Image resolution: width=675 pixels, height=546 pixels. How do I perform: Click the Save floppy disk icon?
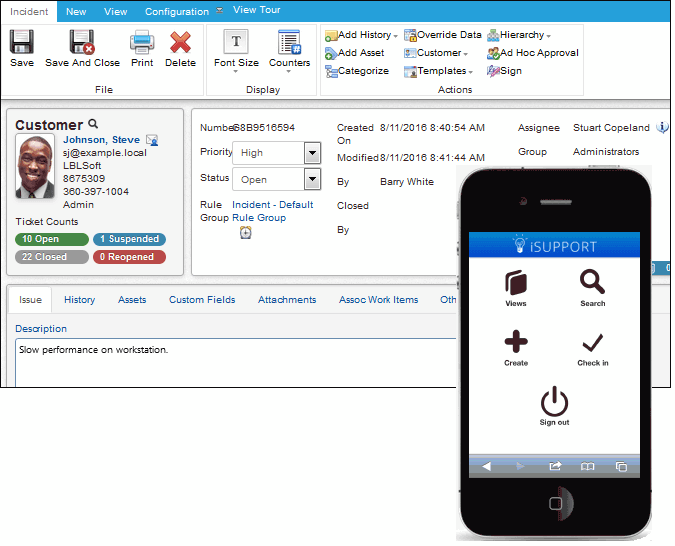22,42
